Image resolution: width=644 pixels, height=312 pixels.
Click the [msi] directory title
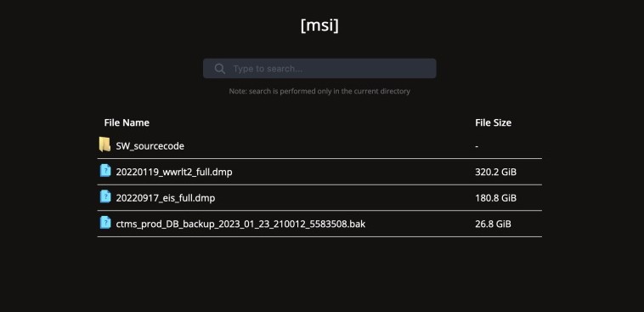click(x=319, y=26)
